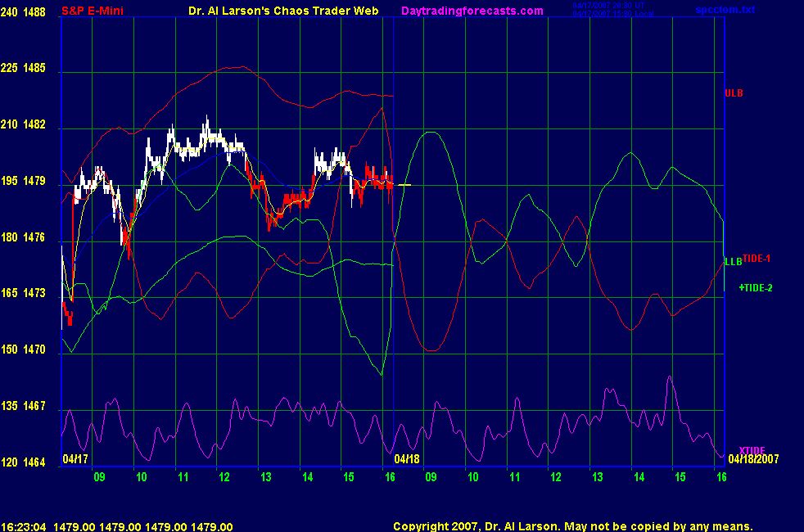Click the red ULB legend label
The image size is (804, 532).
pos(734,92)
